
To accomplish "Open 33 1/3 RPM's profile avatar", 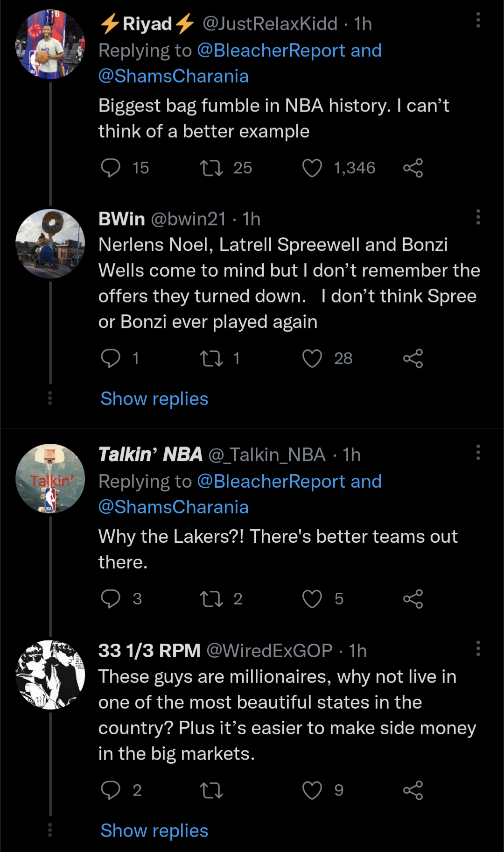I will pos(50,674).
